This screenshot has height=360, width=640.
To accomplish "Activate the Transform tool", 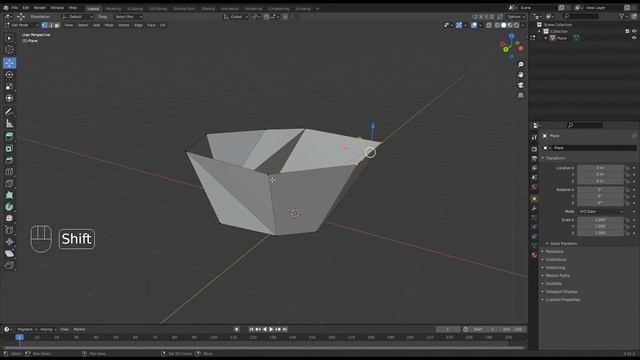I will coord(9,98).
